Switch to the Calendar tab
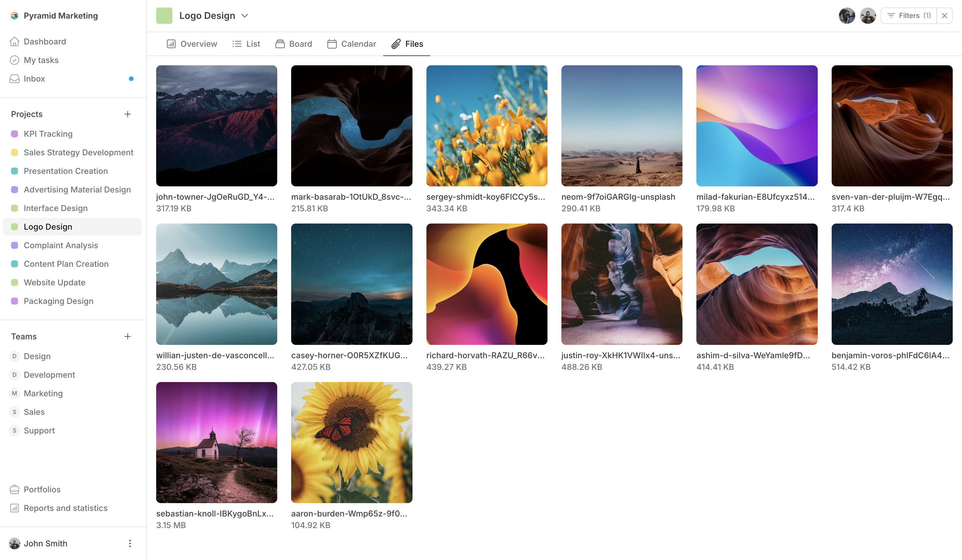 coord(352,44)
